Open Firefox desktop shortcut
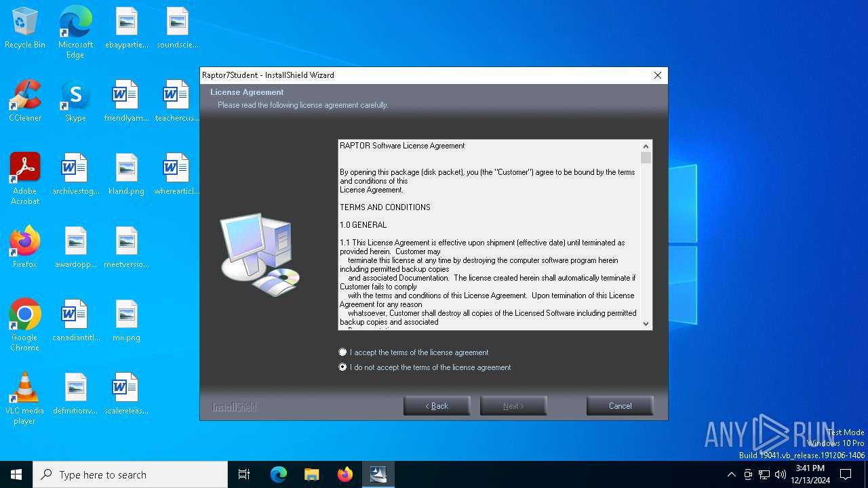The image size is (868, 488). point(25,248)
